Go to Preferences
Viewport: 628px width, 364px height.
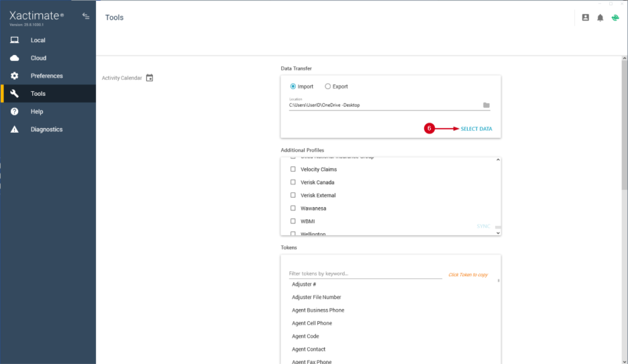click(x=48, y=76)
